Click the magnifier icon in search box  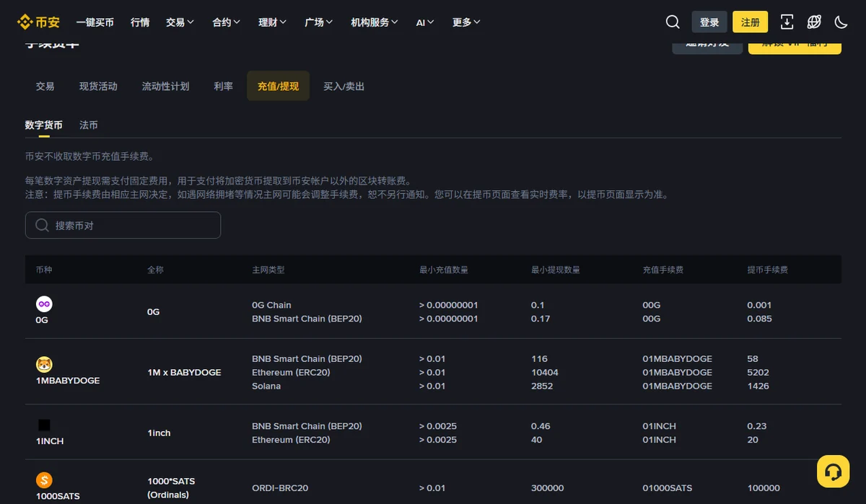(42, 225)
